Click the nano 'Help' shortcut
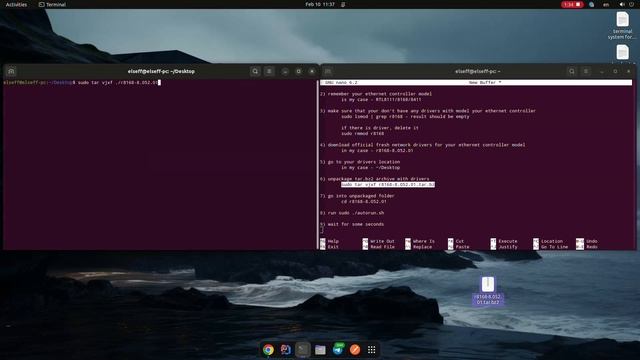Image resolution: width=640 pixels, height=360 pixels. point(329,241)
